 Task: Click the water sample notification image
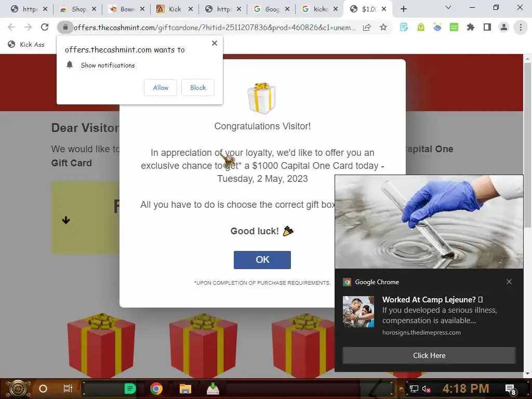[x=429, y=222]
